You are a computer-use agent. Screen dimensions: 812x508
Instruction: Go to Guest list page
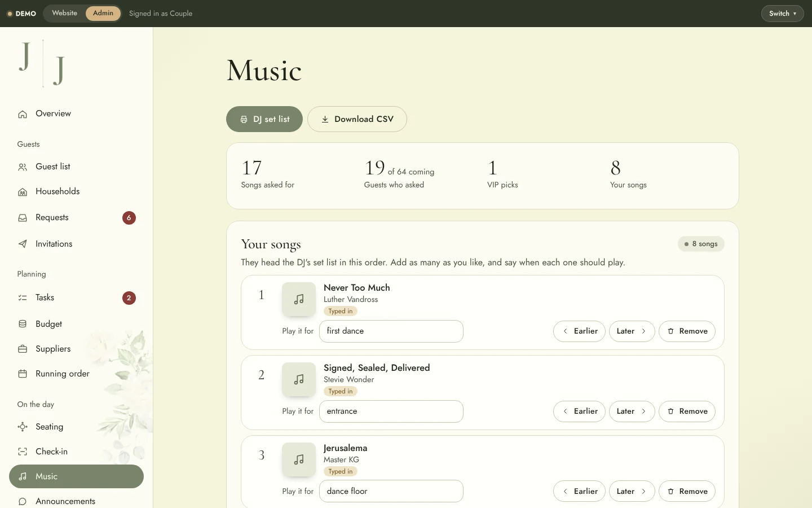pos(76,167)
